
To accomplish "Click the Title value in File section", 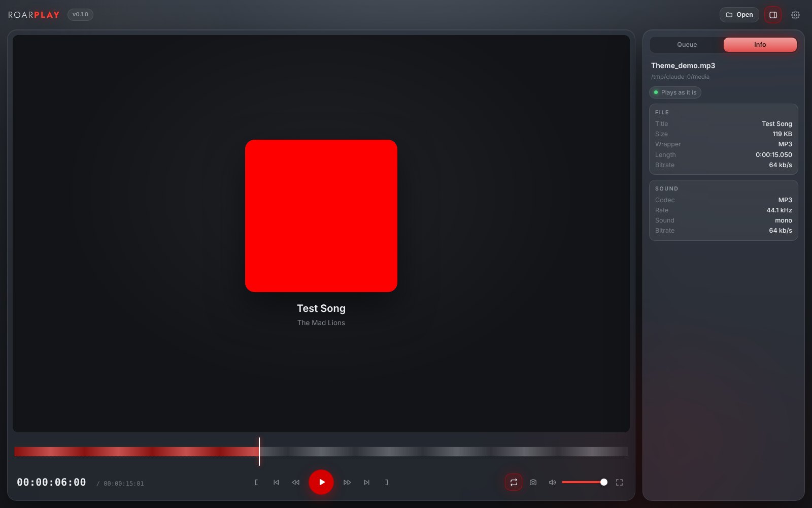I will (777, 124).
